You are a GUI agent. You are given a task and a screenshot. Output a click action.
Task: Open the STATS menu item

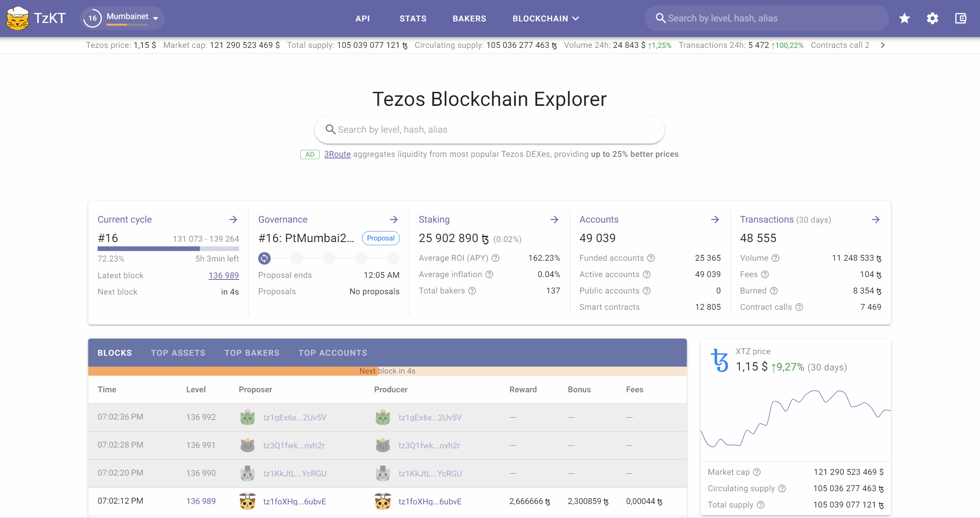(413, 18)
